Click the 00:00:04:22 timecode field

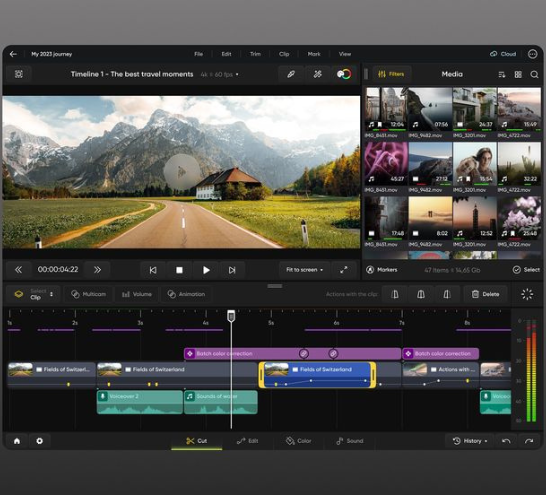coord(58,270)
